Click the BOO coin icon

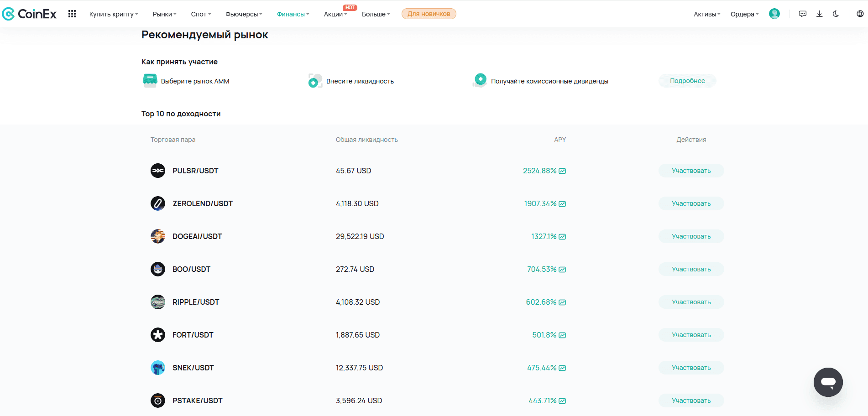(x=158, y=269)
